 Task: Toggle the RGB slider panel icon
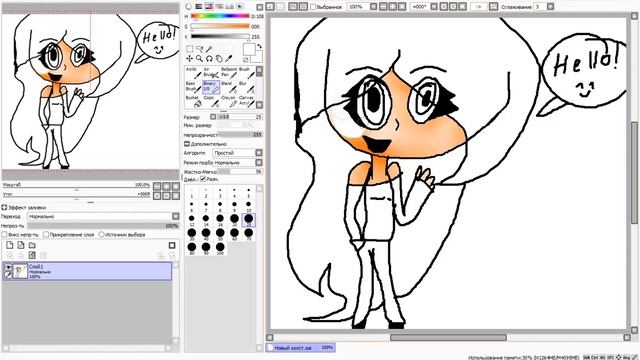198,7
